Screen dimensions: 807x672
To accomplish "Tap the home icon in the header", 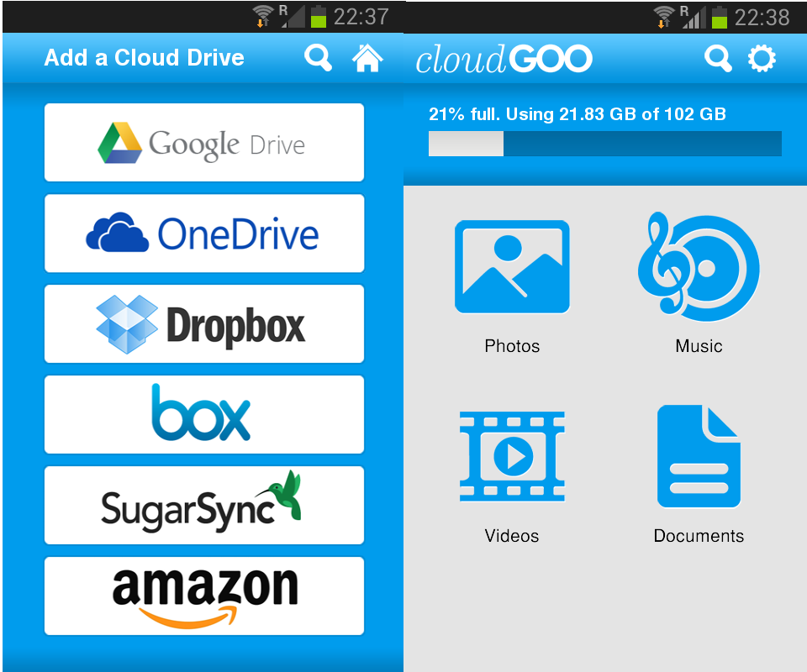I will pyautogui.click(x=367, y=58).
